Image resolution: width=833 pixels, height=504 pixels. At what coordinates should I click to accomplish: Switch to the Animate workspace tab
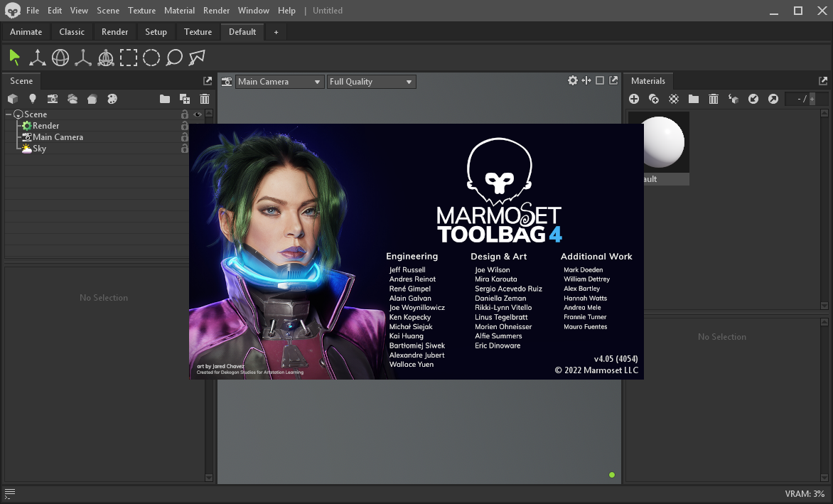[x=26, y=32]
